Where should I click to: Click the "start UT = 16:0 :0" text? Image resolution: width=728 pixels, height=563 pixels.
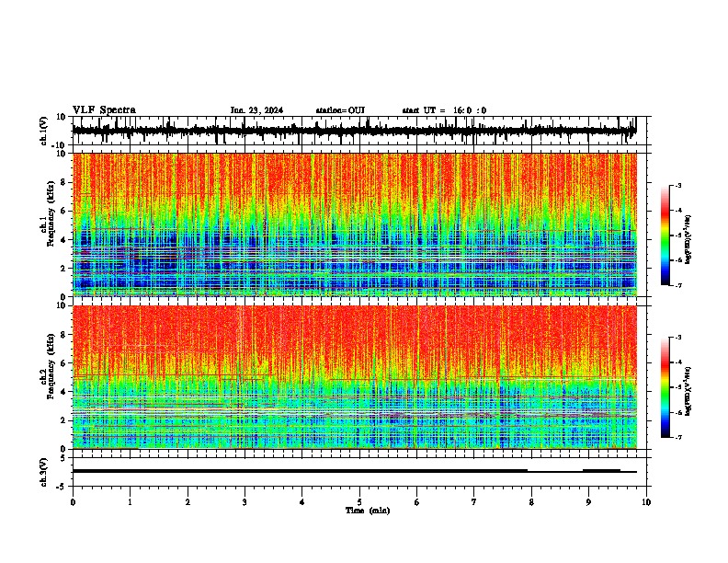pos(444,110)
